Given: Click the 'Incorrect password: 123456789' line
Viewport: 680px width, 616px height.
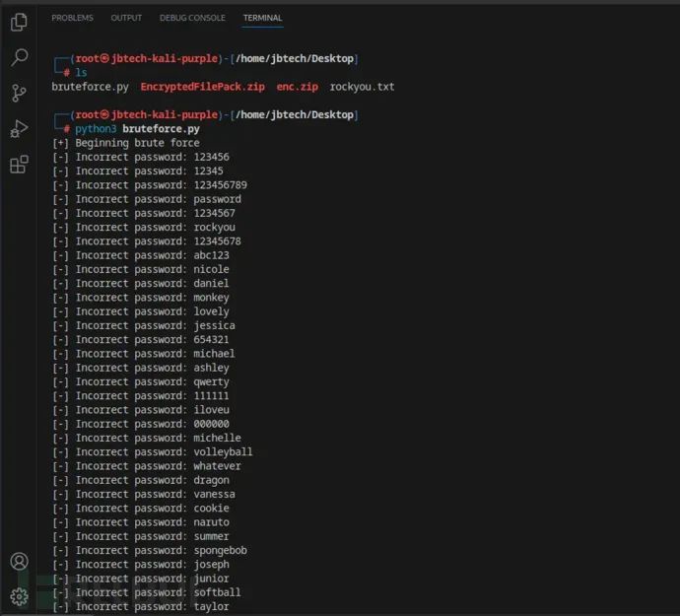Looking at the screenshot, I should [x=150, y=185].
